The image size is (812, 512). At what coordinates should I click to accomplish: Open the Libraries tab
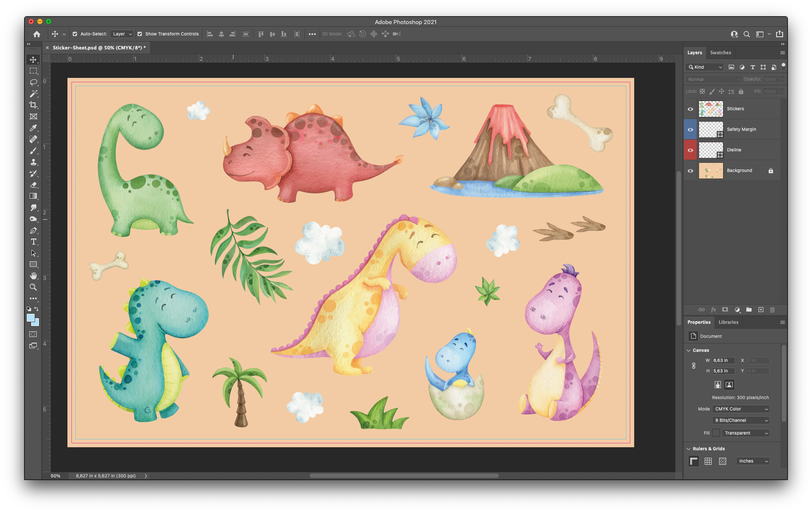tap(728, 323)
